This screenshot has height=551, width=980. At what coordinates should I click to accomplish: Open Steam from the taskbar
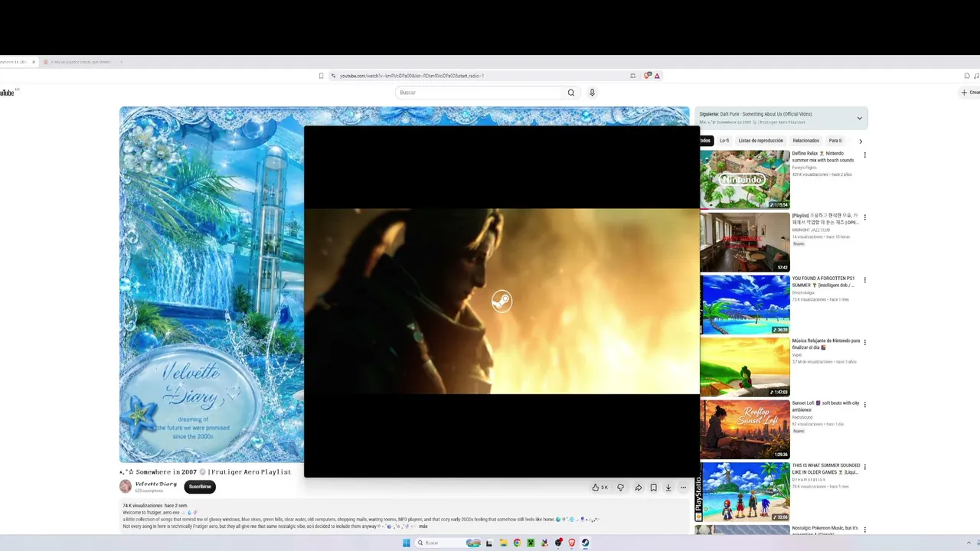[x=585, y=543]
